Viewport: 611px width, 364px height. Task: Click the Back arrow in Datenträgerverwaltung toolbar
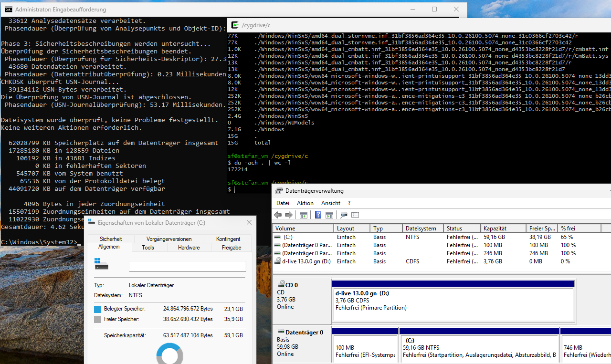point(278,215)
